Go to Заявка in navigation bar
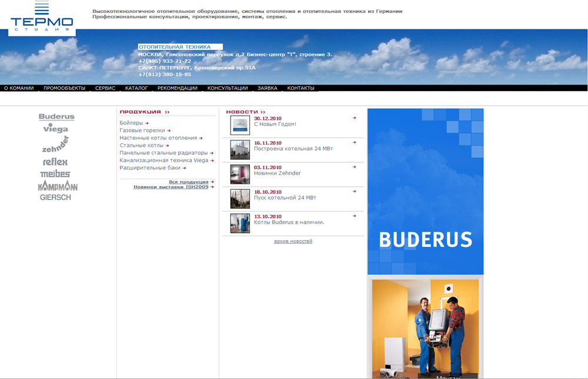 (268, 88)
